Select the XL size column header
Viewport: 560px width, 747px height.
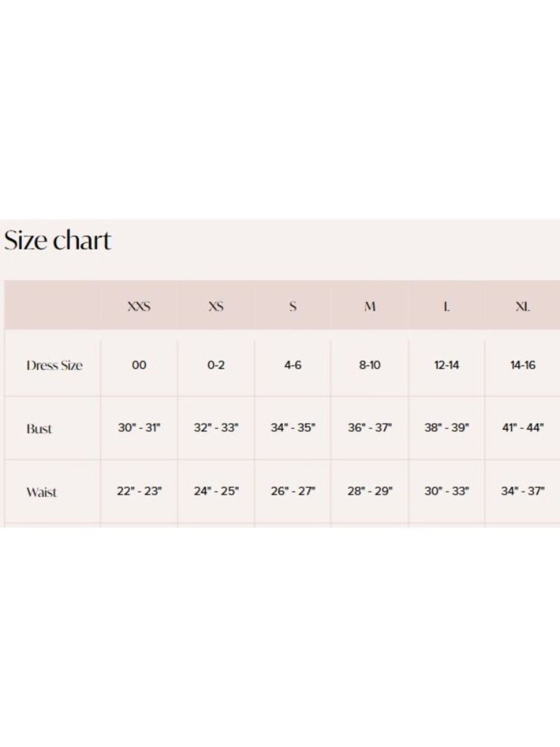(522, 307)
